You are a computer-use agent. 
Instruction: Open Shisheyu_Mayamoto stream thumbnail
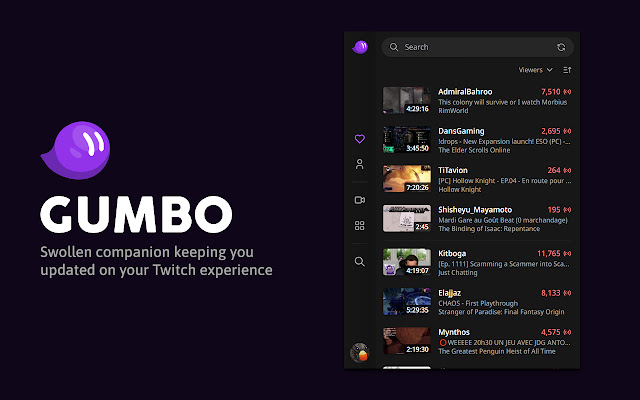coord(407,218)
